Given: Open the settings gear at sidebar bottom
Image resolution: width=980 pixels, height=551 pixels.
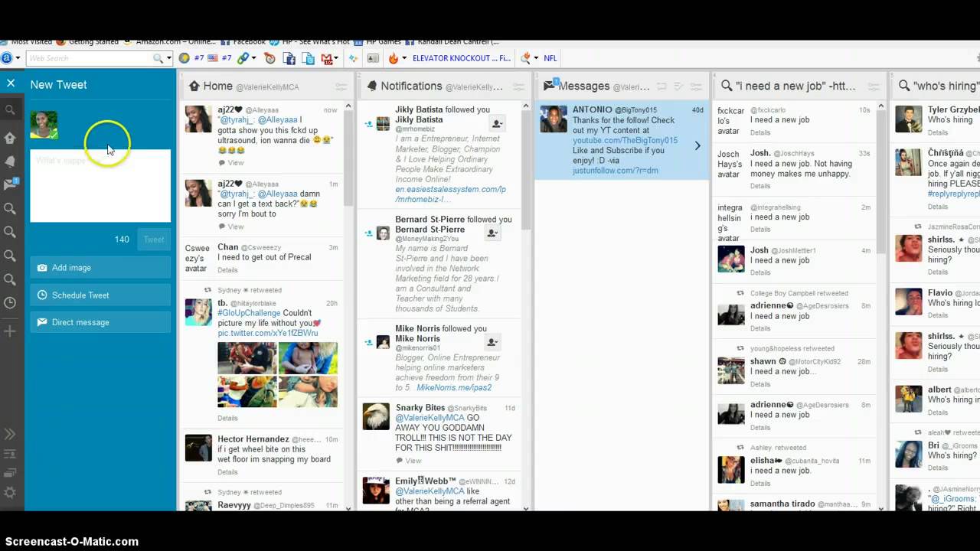Looking at the screenshot, I should tap(10, 493).
